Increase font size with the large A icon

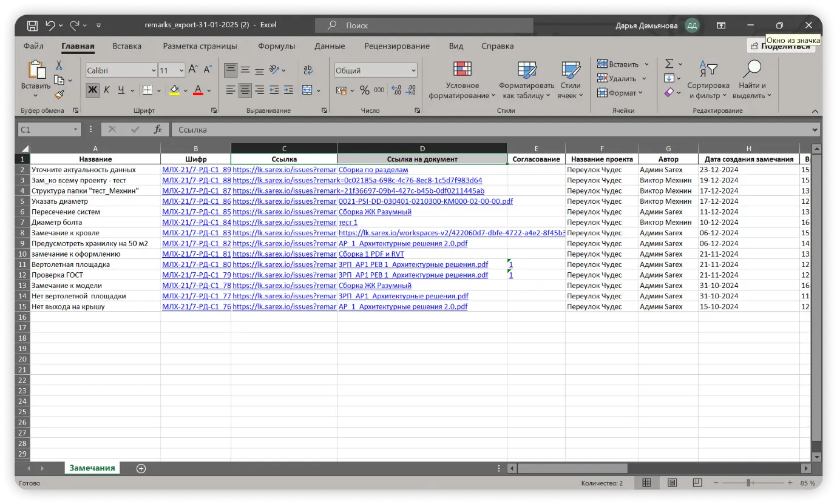pos(193,70)
